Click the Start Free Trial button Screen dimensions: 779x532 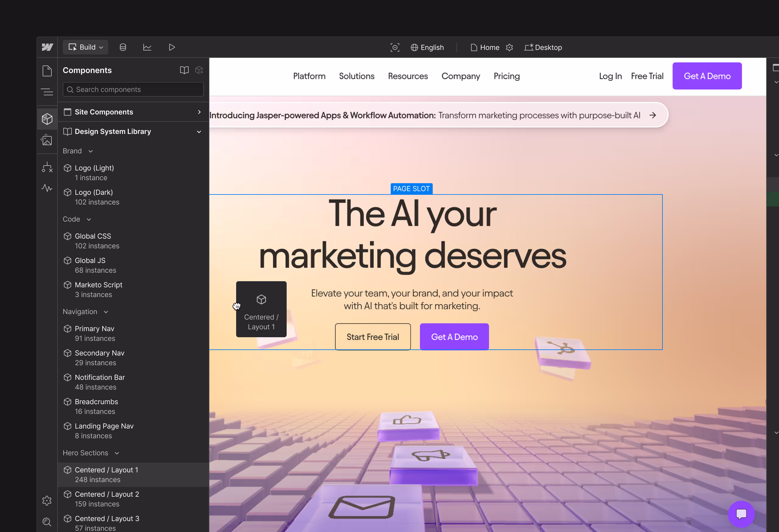tap(372, 337)
